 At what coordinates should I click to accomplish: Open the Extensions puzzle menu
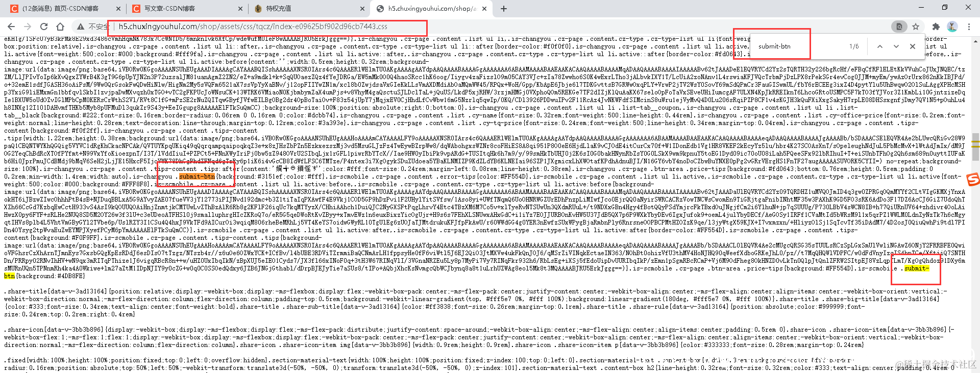pos(936,27)
